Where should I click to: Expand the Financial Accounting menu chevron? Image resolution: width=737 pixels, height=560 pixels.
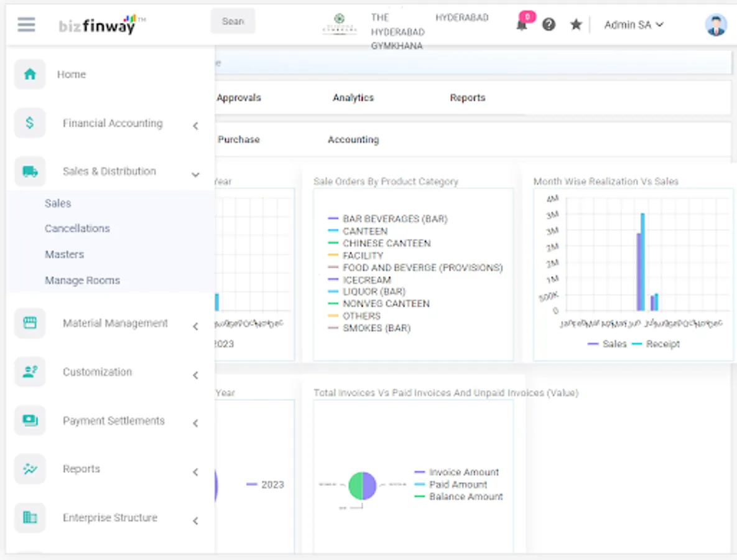pos(195,126)
